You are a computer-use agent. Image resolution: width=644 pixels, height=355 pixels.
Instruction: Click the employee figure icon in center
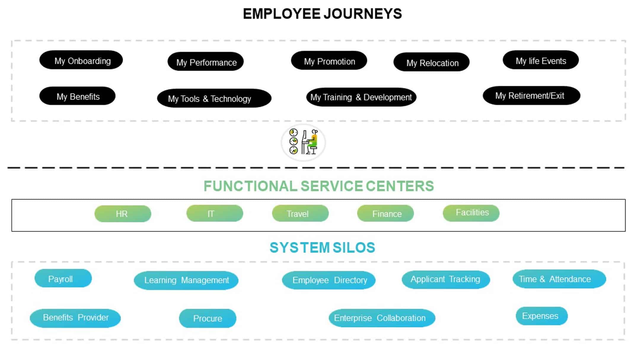pyautogui.click(x=303, y=142)
